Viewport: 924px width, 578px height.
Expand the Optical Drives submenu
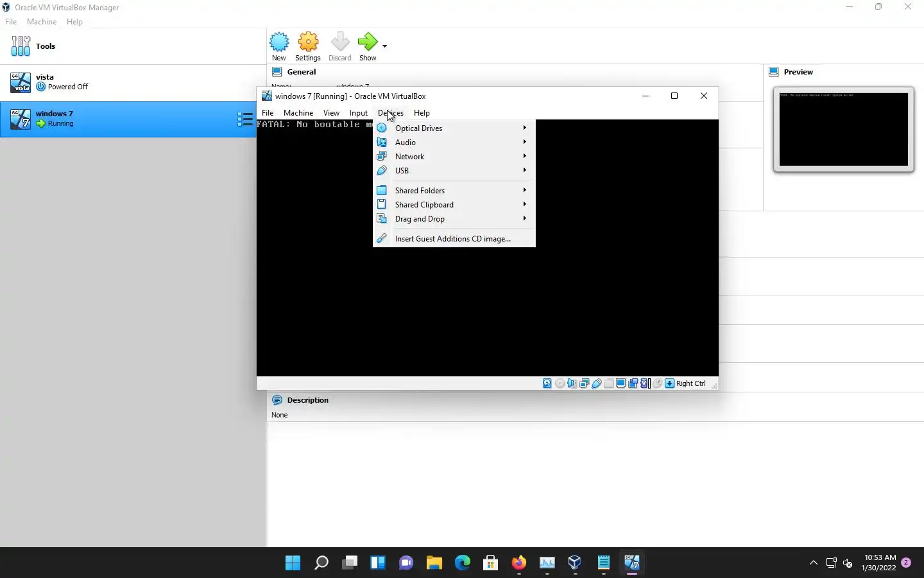click(x=454, y=128)
